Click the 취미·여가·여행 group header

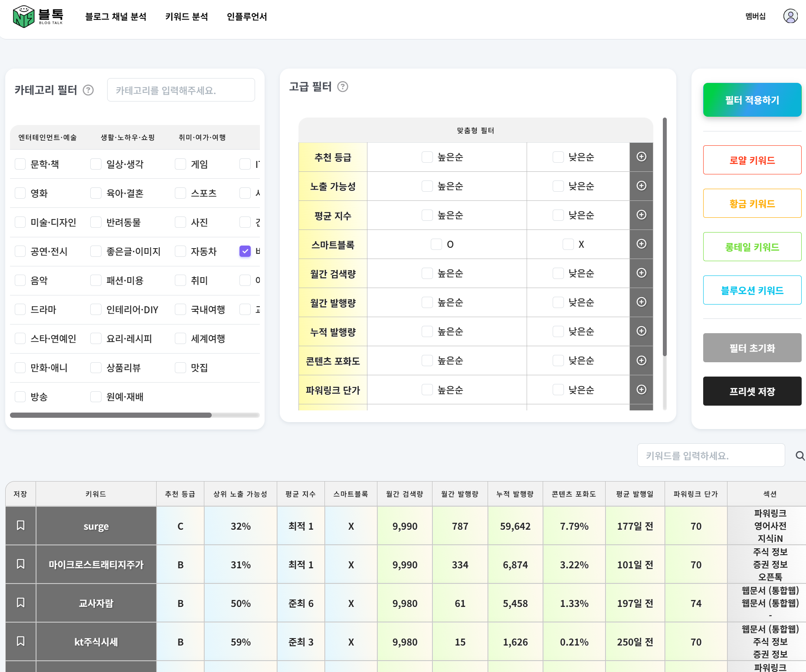click(202, 138)
